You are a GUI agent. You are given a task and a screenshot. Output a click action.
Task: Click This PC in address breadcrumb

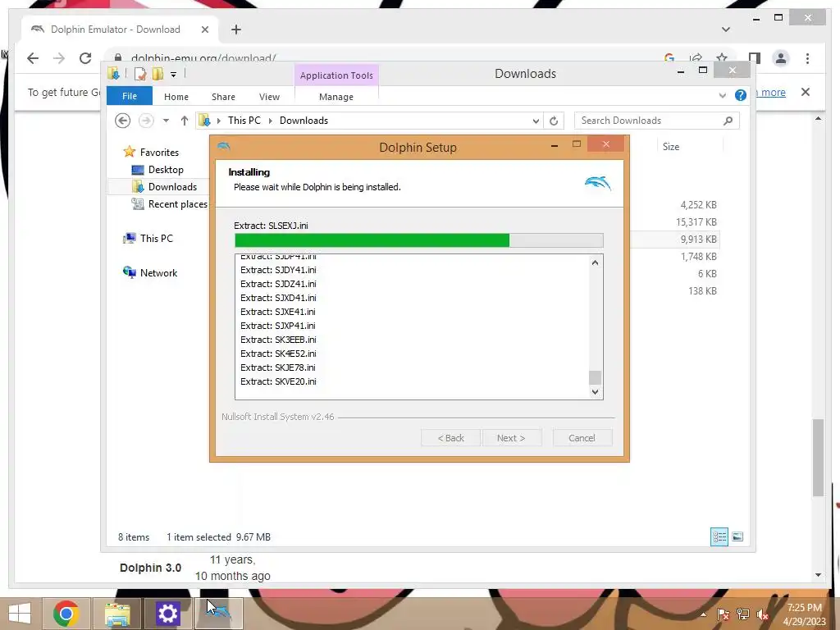click(x=244, y=121)
